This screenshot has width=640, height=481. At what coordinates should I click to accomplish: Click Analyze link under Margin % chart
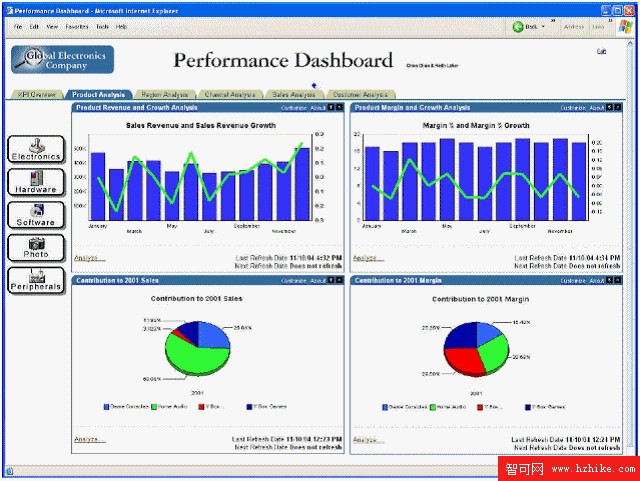click(x=368, y=258)
